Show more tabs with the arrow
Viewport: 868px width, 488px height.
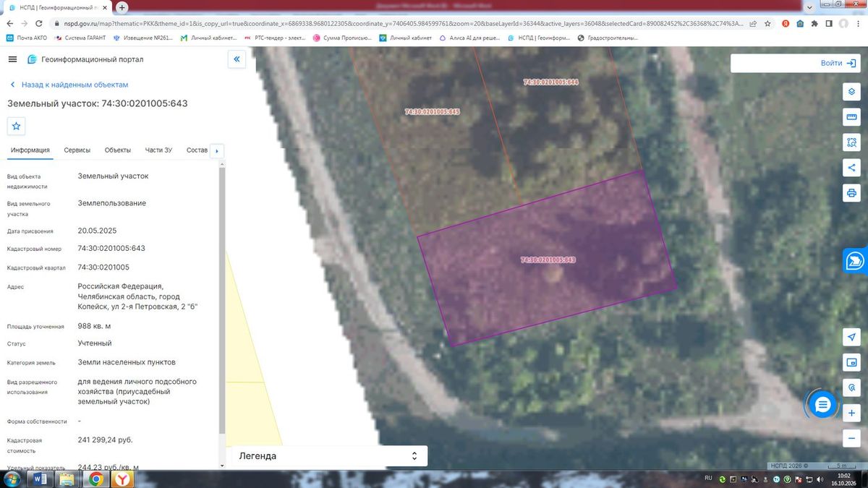click(216, 150)
